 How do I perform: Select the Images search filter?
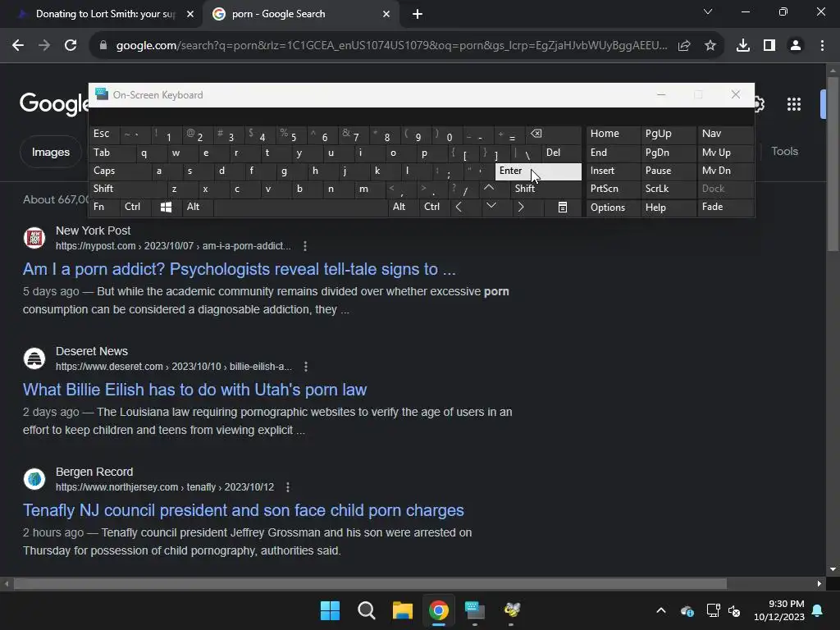coord(50,152)
